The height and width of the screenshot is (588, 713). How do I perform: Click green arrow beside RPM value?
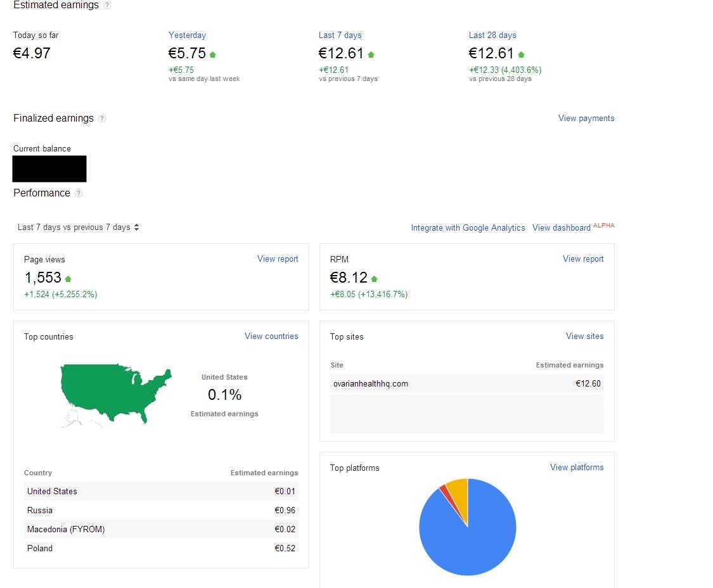(x=374, y=279)
